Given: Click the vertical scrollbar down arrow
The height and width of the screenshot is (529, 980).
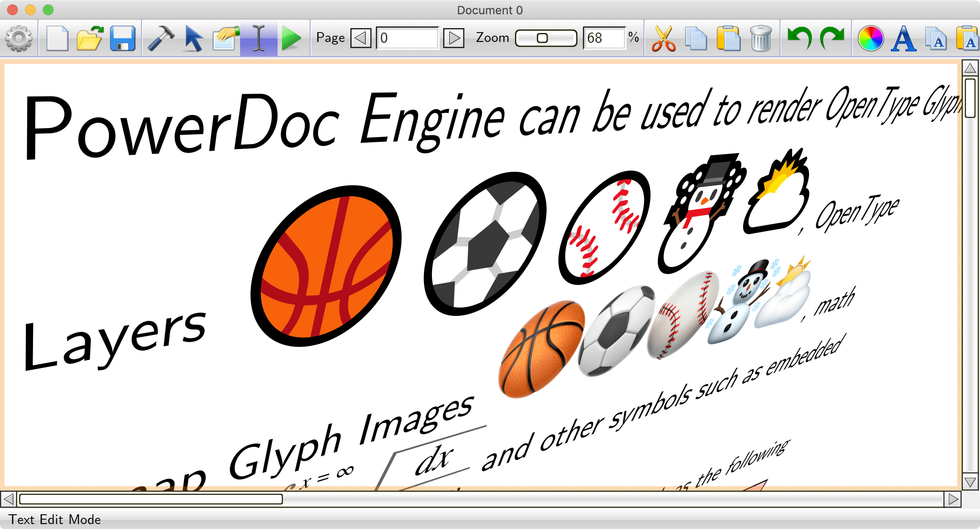Looking at the screenshot, I should [x=970, y=482].
